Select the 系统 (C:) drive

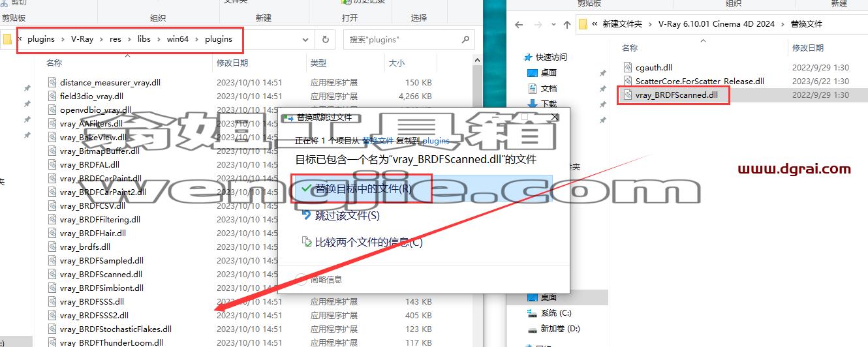tap(549, 313)
